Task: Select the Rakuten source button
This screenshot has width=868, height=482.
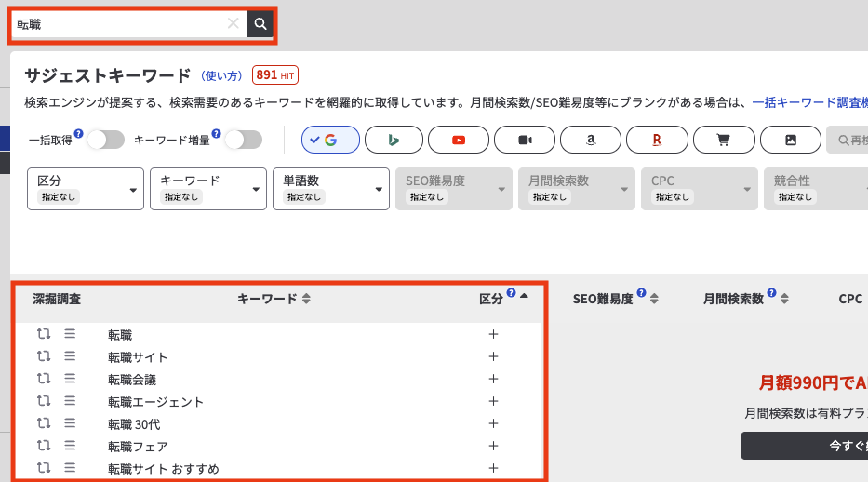Action: [657, 140]
